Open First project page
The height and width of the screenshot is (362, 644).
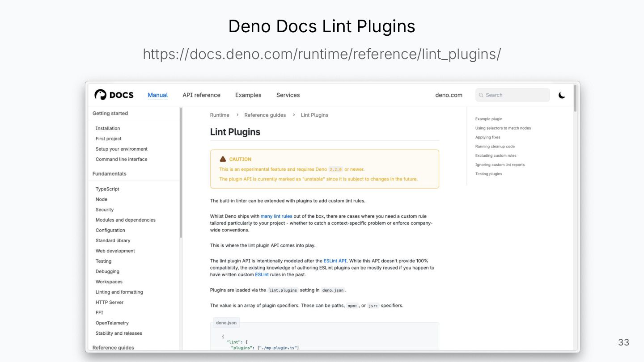[109, 139]
